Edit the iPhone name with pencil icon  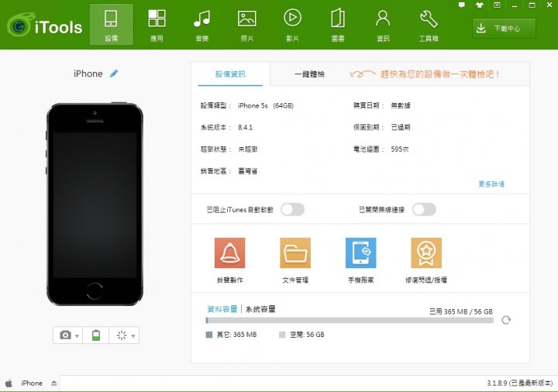pos(114,74)
